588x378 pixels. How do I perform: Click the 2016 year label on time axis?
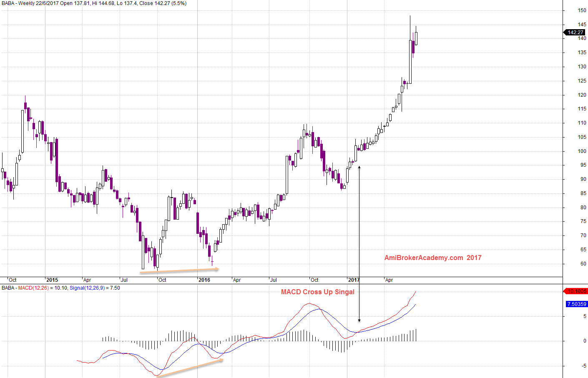pyautogui.click(x=204, y=280)
